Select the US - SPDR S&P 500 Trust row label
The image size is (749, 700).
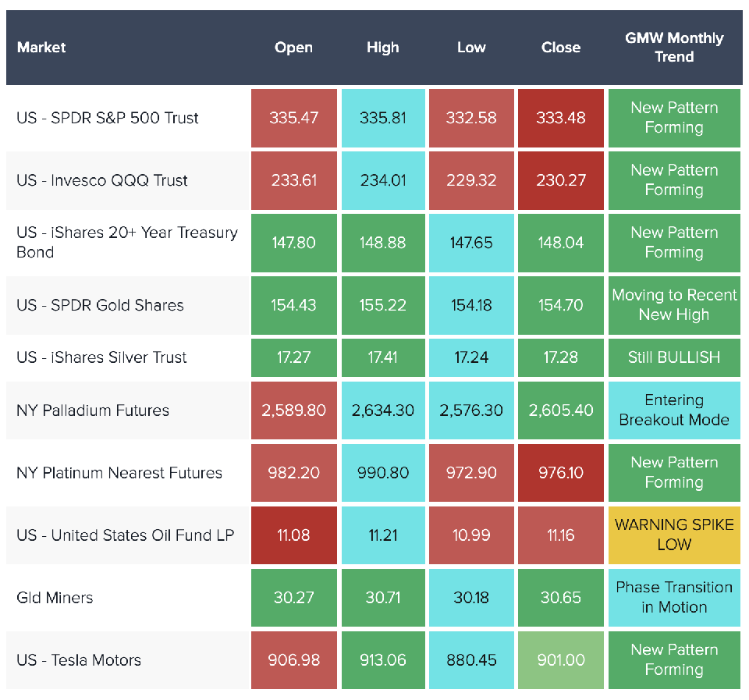108,118
